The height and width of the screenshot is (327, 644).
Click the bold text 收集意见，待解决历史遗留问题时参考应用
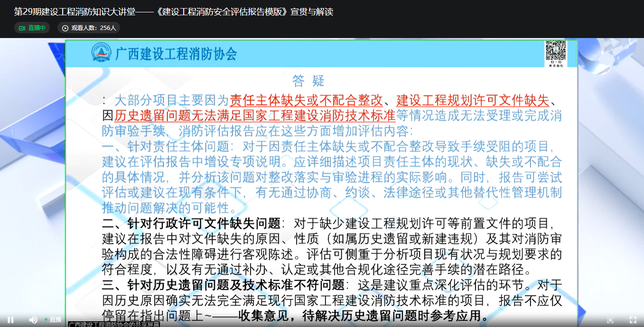click(364, 315)
